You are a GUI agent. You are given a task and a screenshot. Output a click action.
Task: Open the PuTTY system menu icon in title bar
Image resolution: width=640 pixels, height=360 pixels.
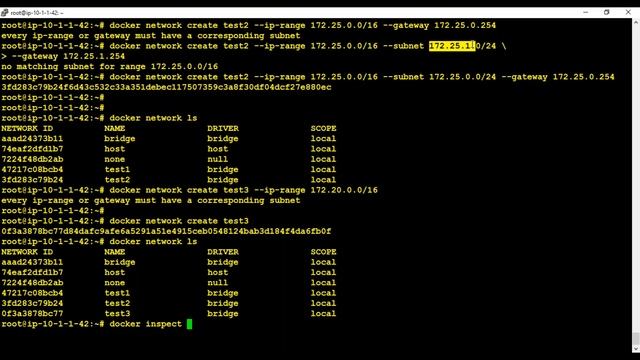4,13
